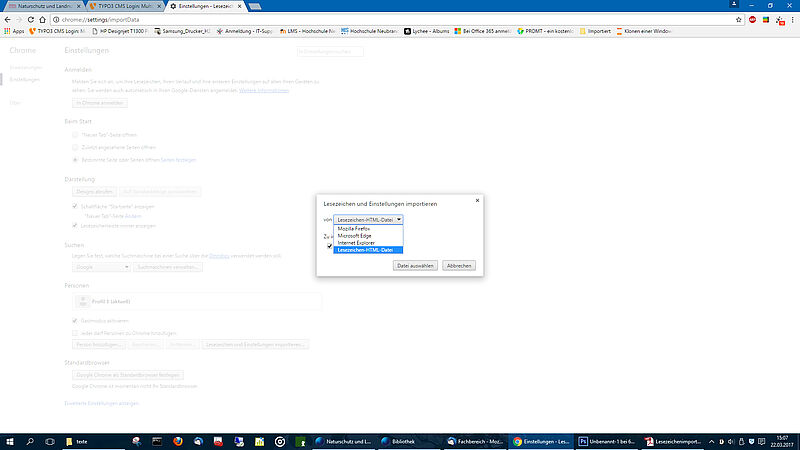Close the import dialog with the X
The width and height of the screenshot is (800, 450).
[477, 201]
